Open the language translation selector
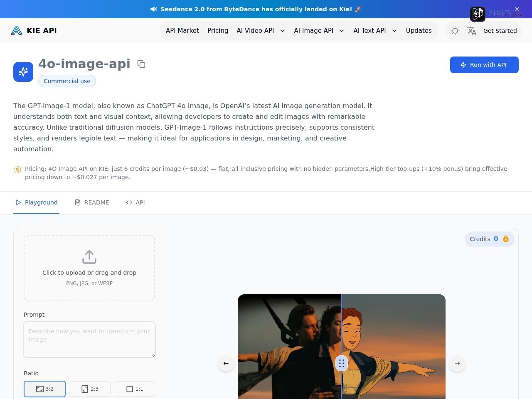This screenshot has width=532, height=399. [x=472, y=31]
